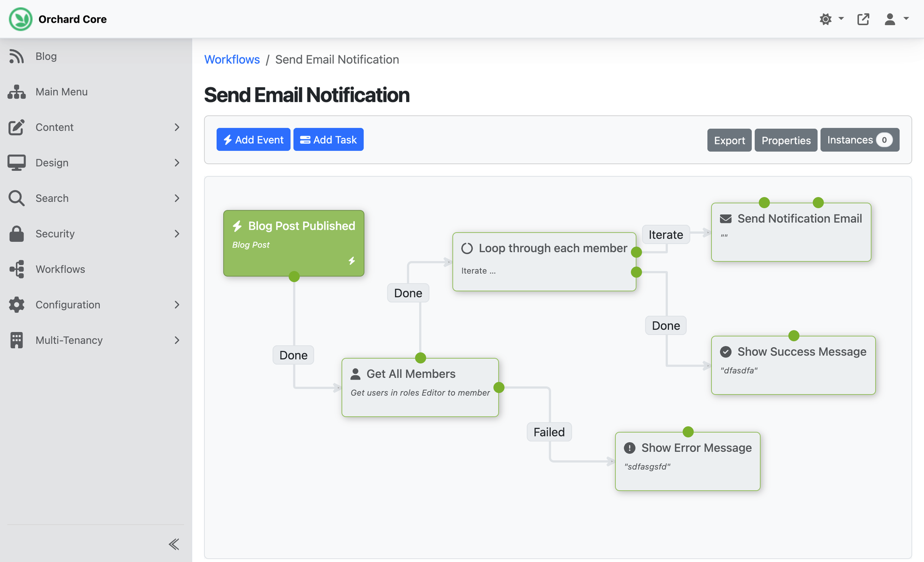Click the envelope icon on Send Notification Email
This screenshot has width=924, height=562.
726,219
